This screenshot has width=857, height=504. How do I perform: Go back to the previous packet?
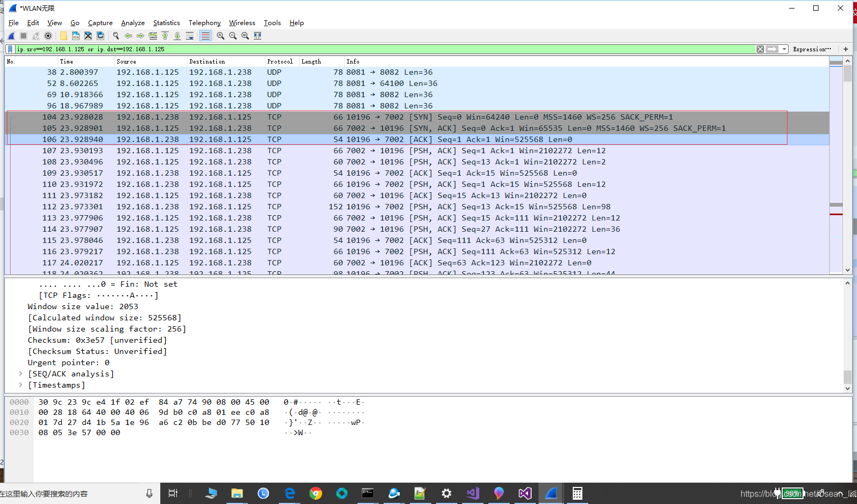pyautogui.click(x=128, y=36)
